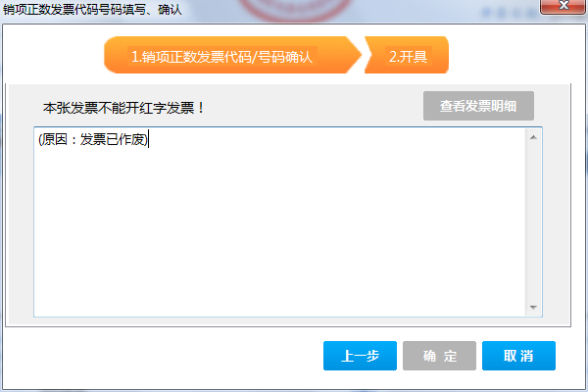The width and height of the screenshot is (588, 392).
Task: Confirm with the 确定 button
Action: (439, 356)
